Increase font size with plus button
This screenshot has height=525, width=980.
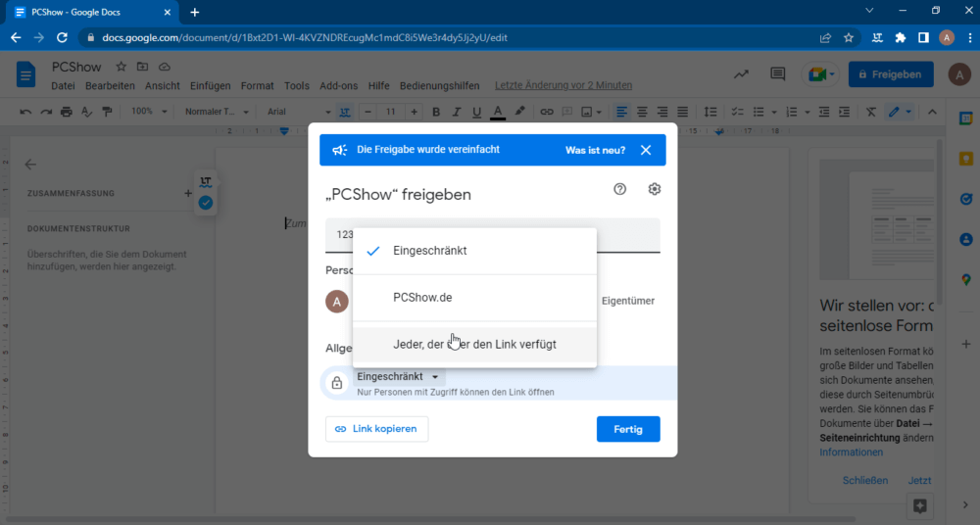point(414,112)
